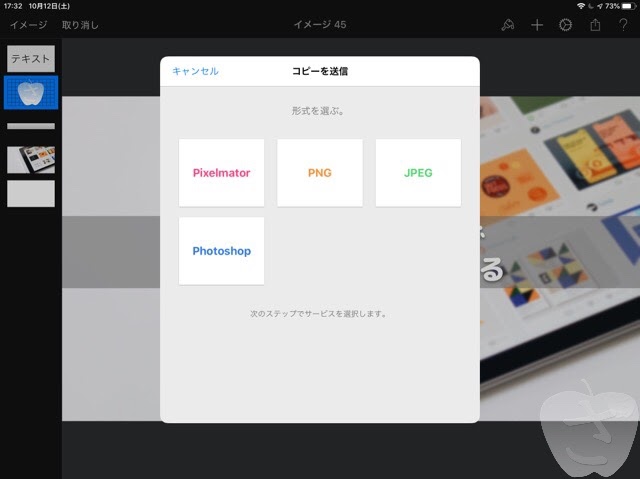The image size is (640, 479).
Task: Select the apple logo layer thumbnail
Action: [31, 93]
